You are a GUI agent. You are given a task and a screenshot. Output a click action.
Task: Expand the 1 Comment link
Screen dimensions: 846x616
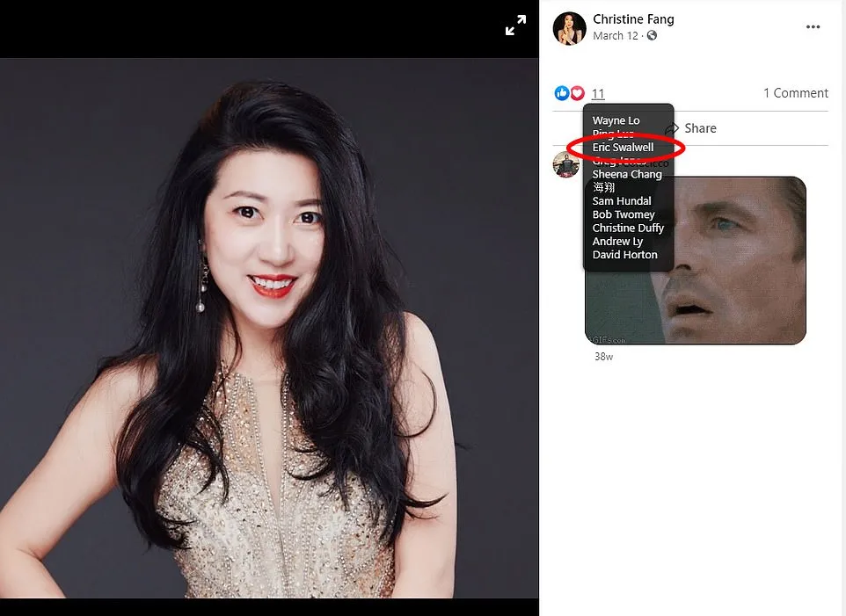pos(795,93)
